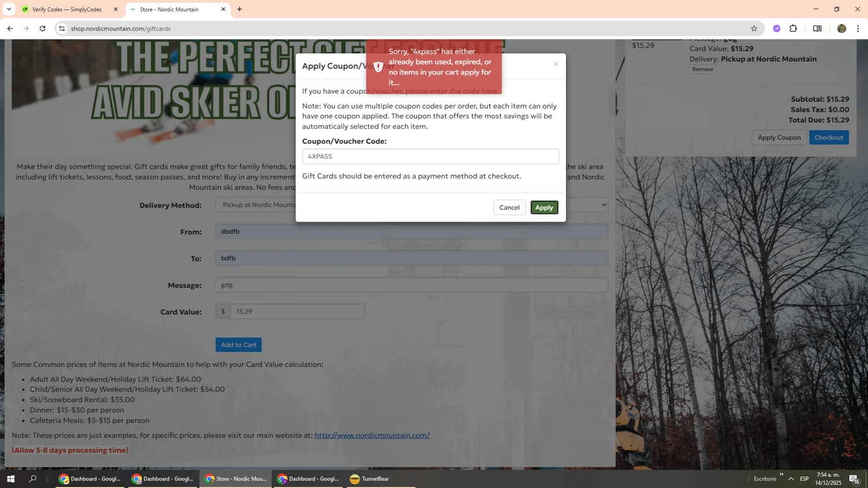This screenshot has width=868, height=488.
Task: Open the Extensions puzzle icon
Action: click(793, 28)
